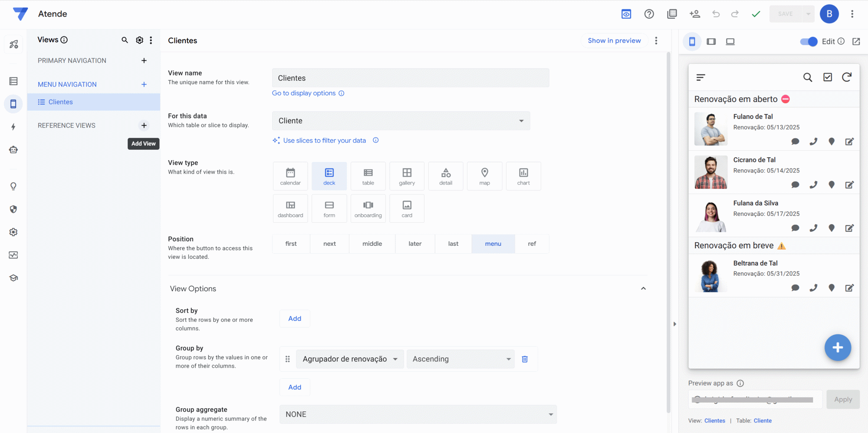The height and width of the screenshot is (433, 868).
Task: Select the chart view type
Action: [523, 176]
